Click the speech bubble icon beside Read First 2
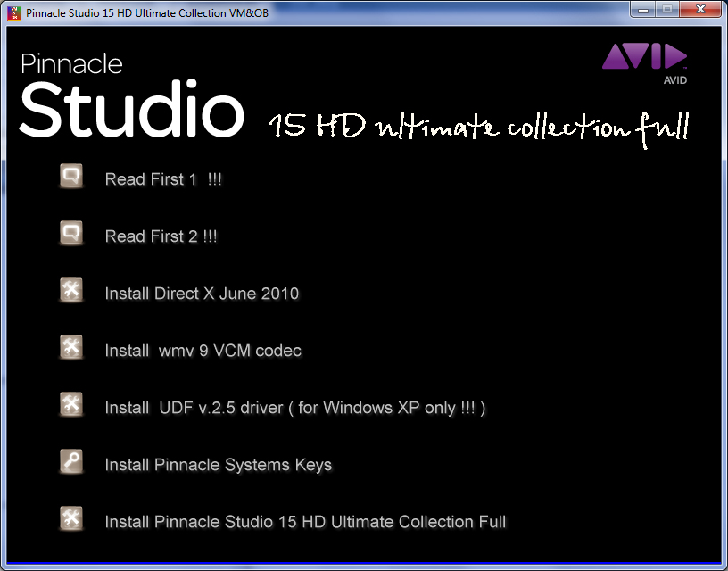 pos(71,233)
